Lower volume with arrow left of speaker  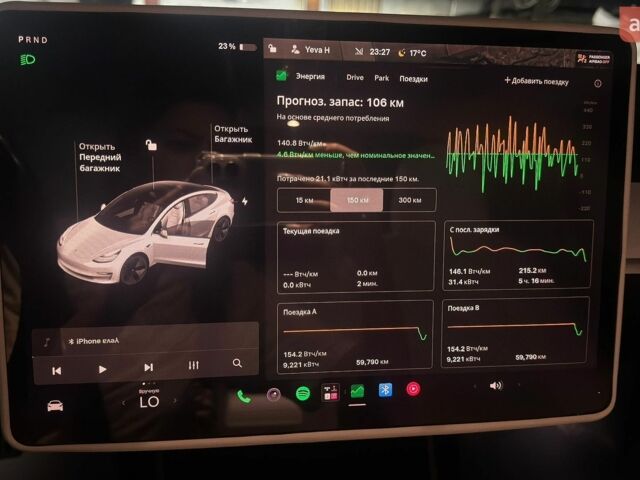tap(475, 386)
